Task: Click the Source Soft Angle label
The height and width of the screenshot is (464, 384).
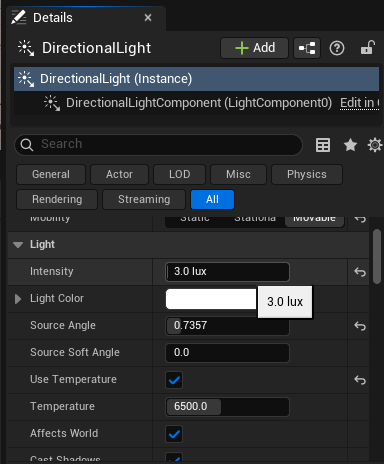Action: pyautogui.click(x=75, y=352)
